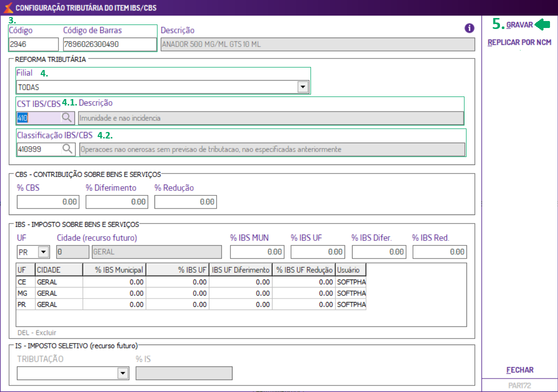This screenshot has width=558, height=392.
Task: Click the Código input field
Action: click(33, 44)
